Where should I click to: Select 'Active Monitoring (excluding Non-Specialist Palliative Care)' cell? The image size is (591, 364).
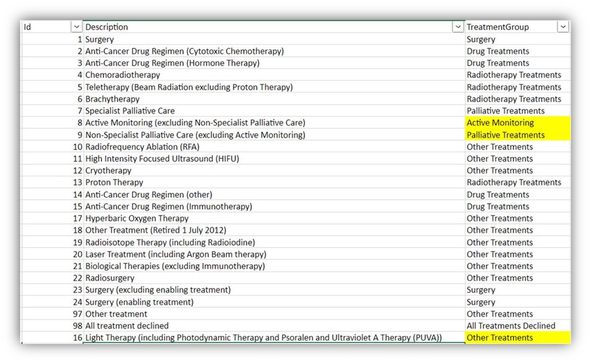(x=274, y=123)
